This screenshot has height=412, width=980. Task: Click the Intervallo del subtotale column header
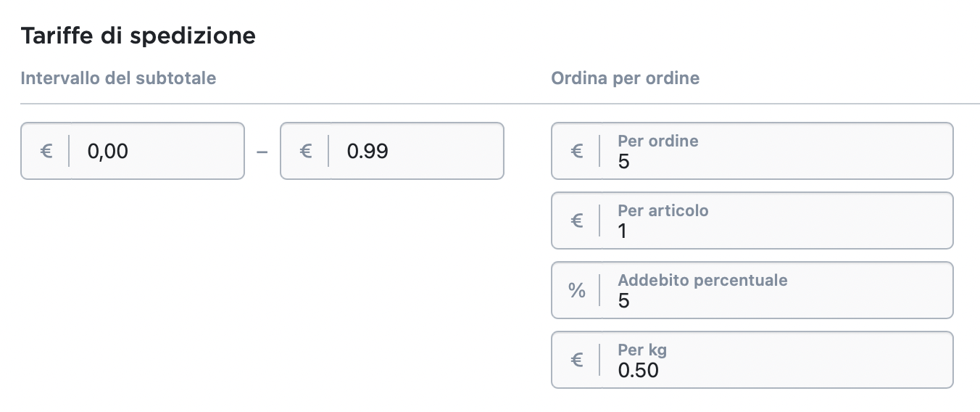(x=118, y=78)
